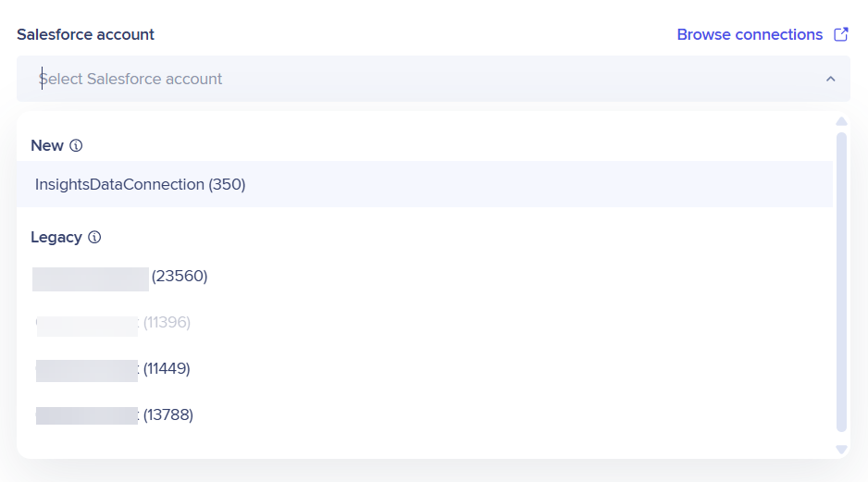The image size is (868, 482).
Task: Open the Browse connections link
Action: pos(750,34)
